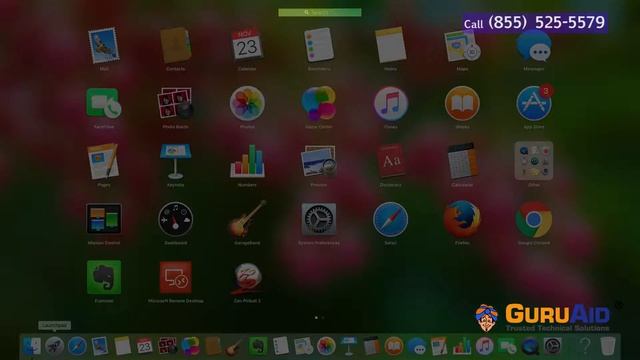The height and width of the screenshot is (360, 640).
Task: Open Numbers from the Dock
Action: [462, 346]
